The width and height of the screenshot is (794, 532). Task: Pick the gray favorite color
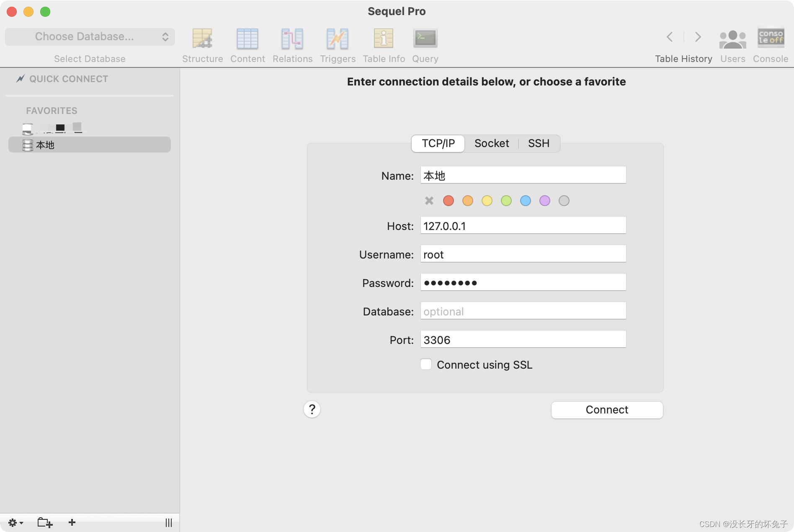click(564, 201)
